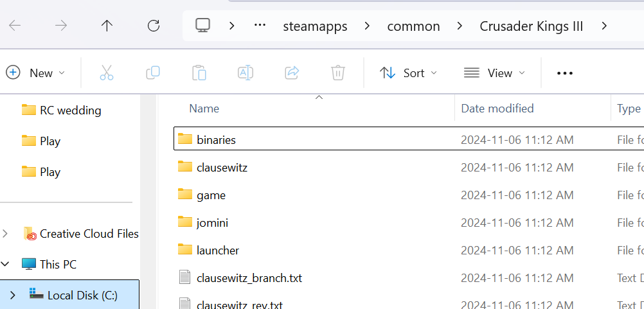The height and width of the screenshot is (309, 644).
Task: Sort files by Date modified column
Action: point(497,109)
